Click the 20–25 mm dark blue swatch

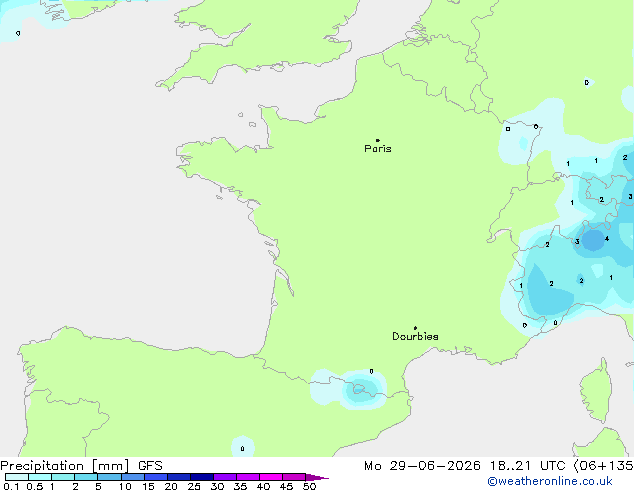click(178, 477)
